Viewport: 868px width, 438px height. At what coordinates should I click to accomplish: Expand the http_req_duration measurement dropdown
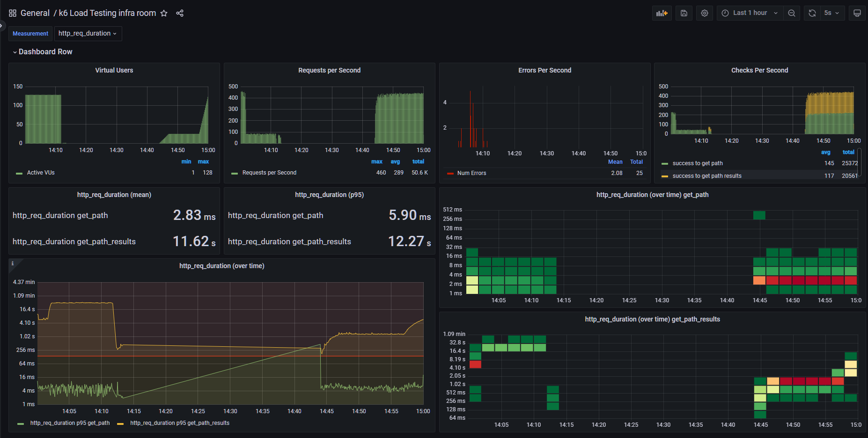[x=88, y=34]
